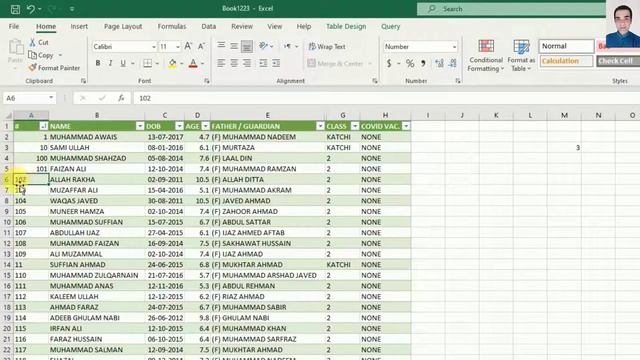Click the Top Align icon
This screenshot has height=360, width=640.
(221, 46)
